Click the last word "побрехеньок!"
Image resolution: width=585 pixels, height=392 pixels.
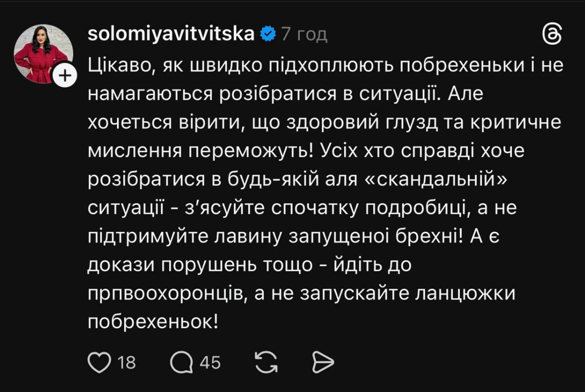click(x=153, y=323)
